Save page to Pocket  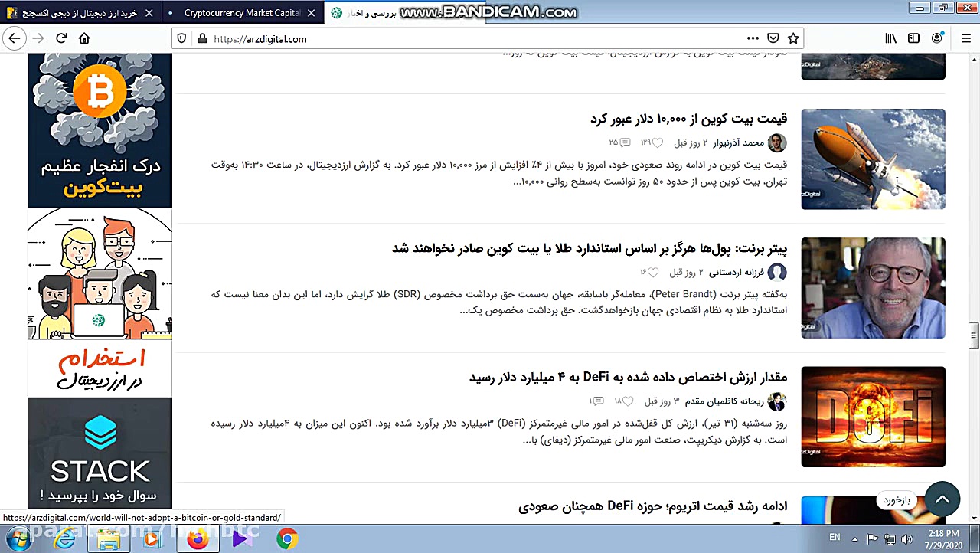[x=773, y=38]
